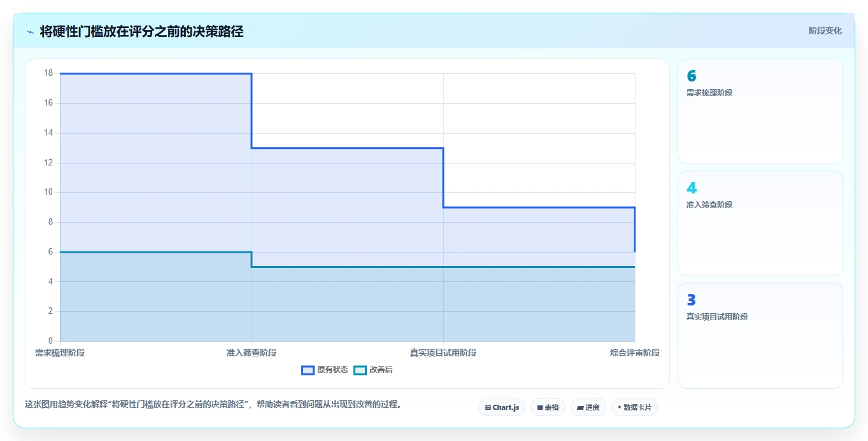Click the y-axis value 2
This screenshot has height=441, width=868.
click(x=50, y=311)
